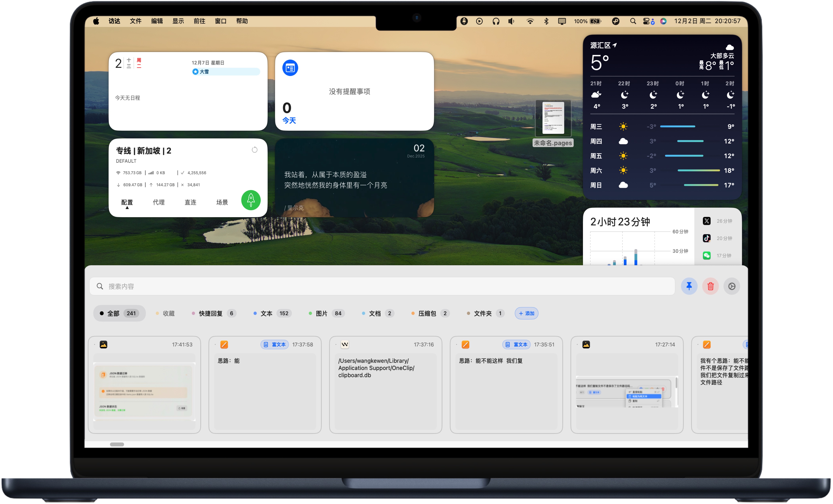This screenshot has width=833, height=504.
Task: Open the 窗口 menu bar item
Action: tap(220, 21)
